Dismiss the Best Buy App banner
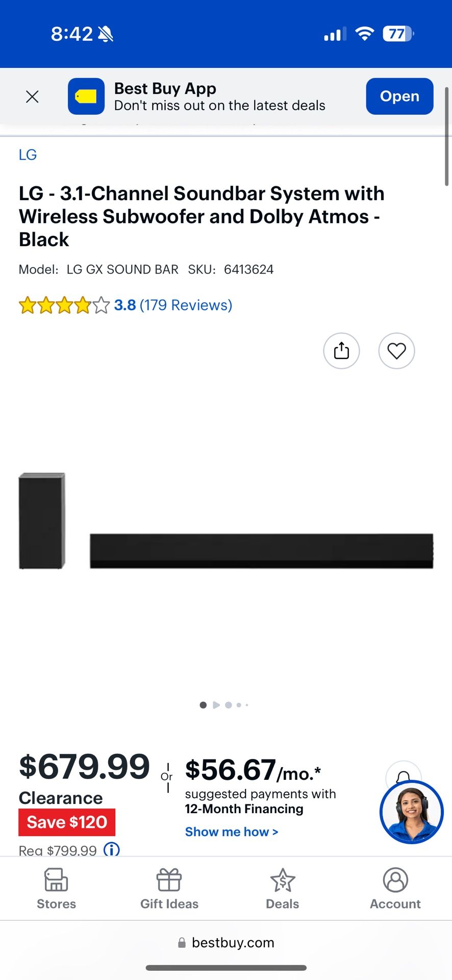This screenshot has width=452, height=980. click(x=32, y=96)
